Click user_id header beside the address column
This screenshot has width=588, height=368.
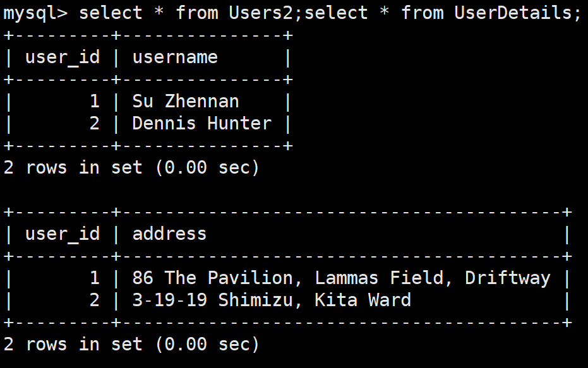pyautogui.click(x=63, y=234)
